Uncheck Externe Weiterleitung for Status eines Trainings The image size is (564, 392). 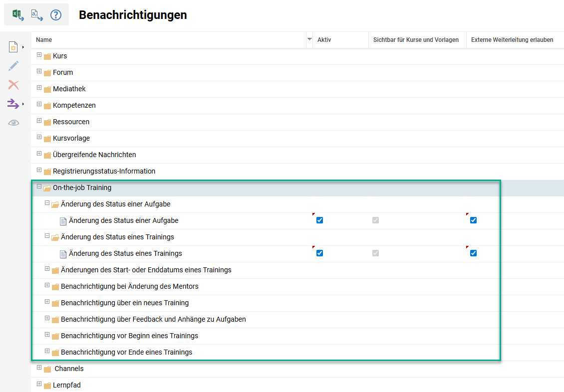473,253
